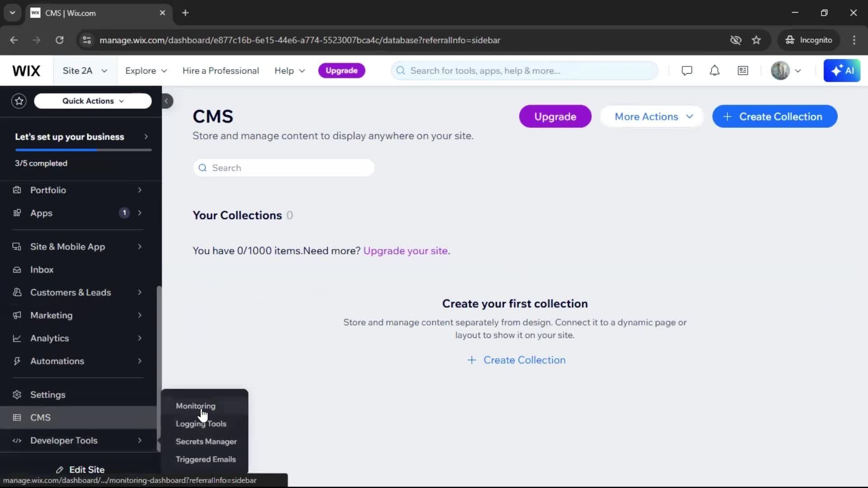Click the tracking protection eye icon
This screenshot has width=868, height=488.
pos(736,40)
